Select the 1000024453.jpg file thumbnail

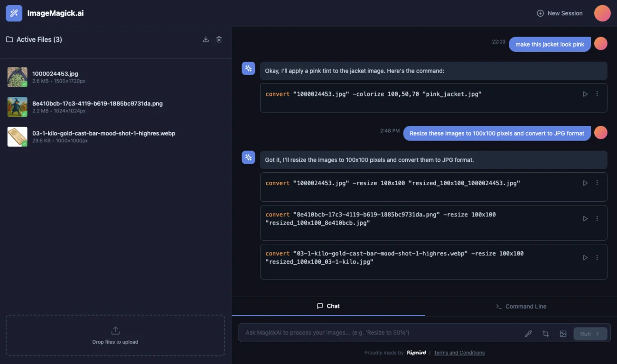17,77
